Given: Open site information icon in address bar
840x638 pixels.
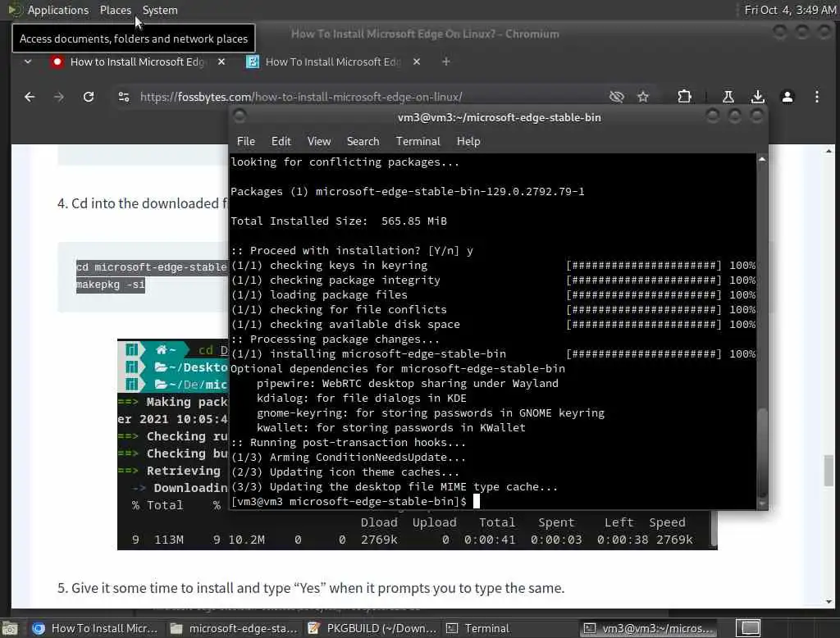Looking at the screenshot, I should pyautogui.click(x=124, y=97).
